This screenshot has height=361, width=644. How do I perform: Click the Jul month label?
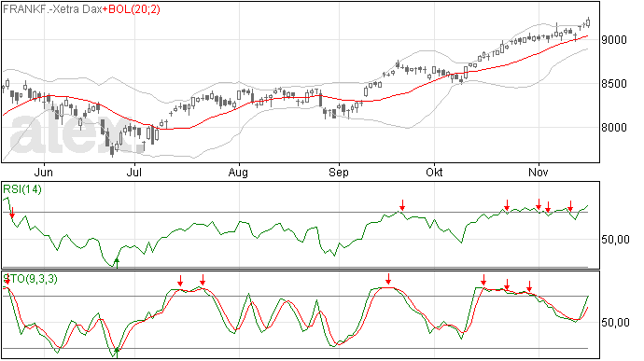pos(133,172)
